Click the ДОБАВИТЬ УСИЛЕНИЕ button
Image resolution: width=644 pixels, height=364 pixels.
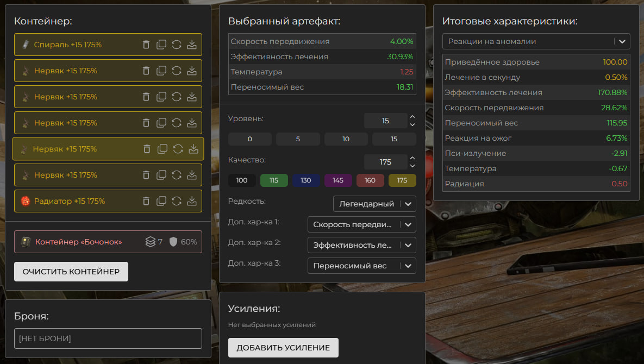pos(283,348)
